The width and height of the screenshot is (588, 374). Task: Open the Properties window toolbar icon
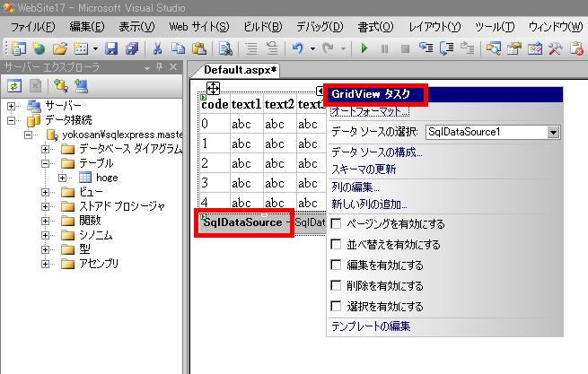click(514, 48)
